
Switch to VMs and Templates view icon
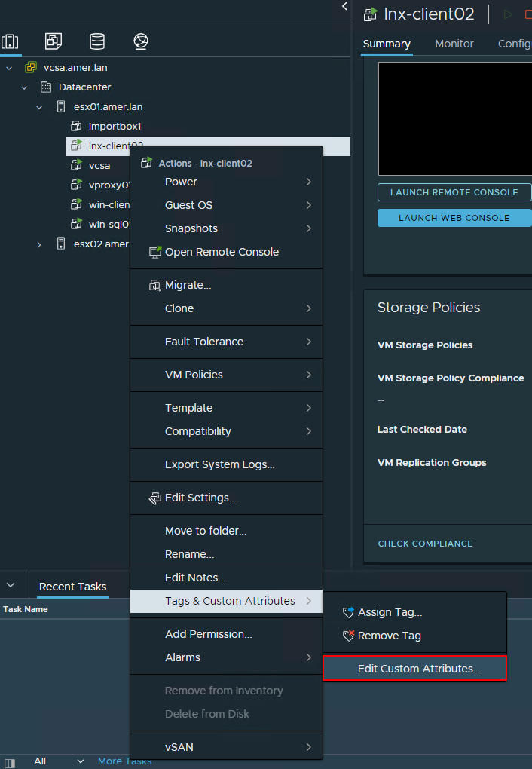click(x=54, y=41)
